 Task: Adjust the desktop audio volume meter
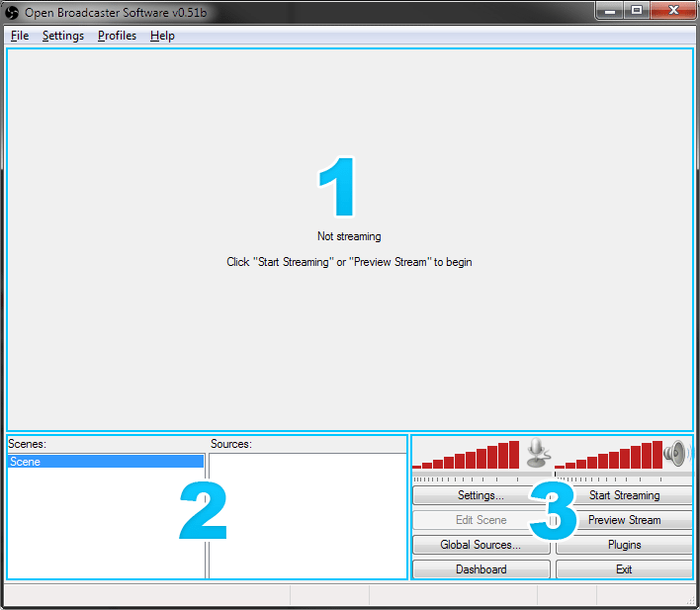point(608,455)
